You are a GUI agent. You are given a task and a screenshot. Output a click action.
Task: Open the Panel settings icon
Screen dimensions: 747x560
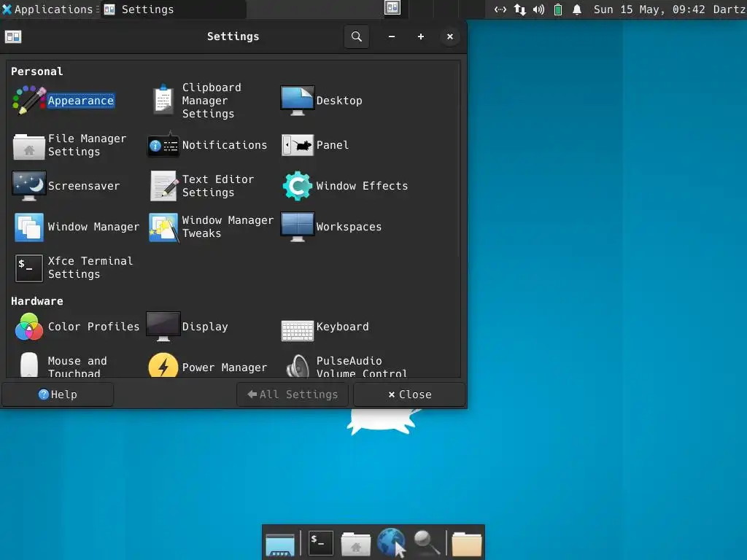[298, 145]
